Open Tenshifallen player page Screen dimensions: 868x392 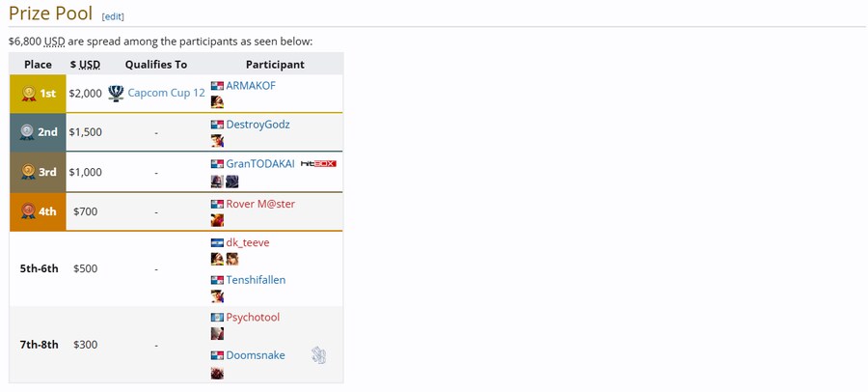point(256,280)
